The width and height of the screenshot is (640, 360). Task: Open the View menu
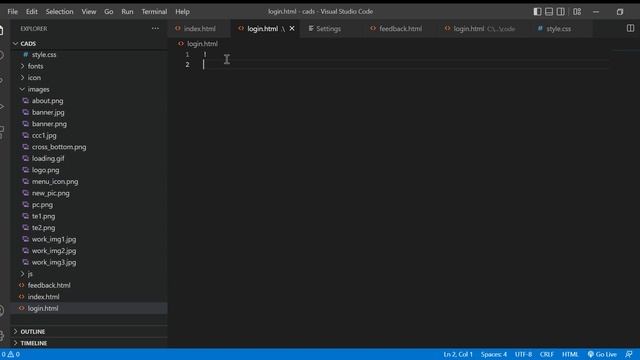[x=89, y=12]
